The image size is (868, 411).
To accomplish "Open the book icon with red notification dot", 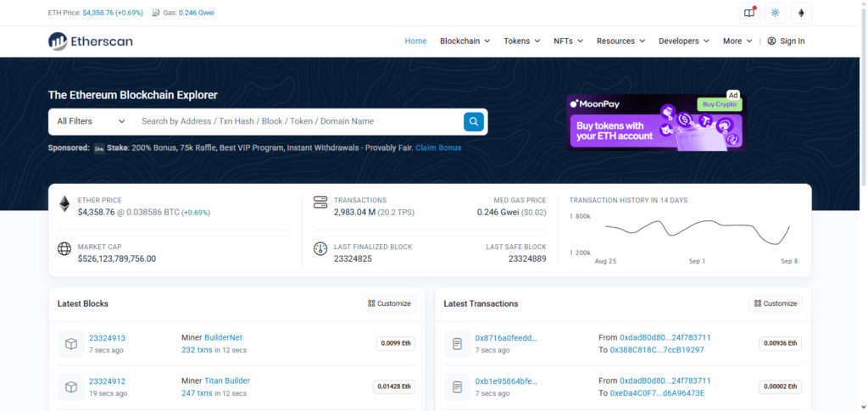I will [748, 13].
